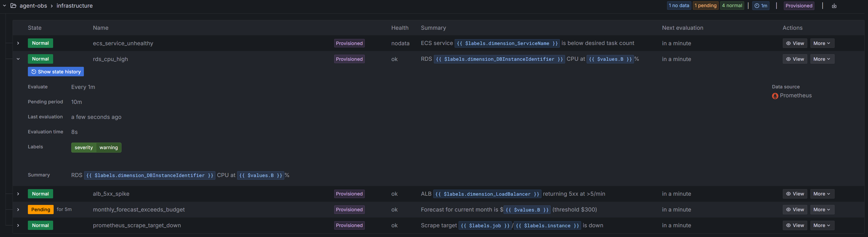868x237 pixels.
Task: Click the agent-obs breadcrumb text
Action: [x=33, y=6]
